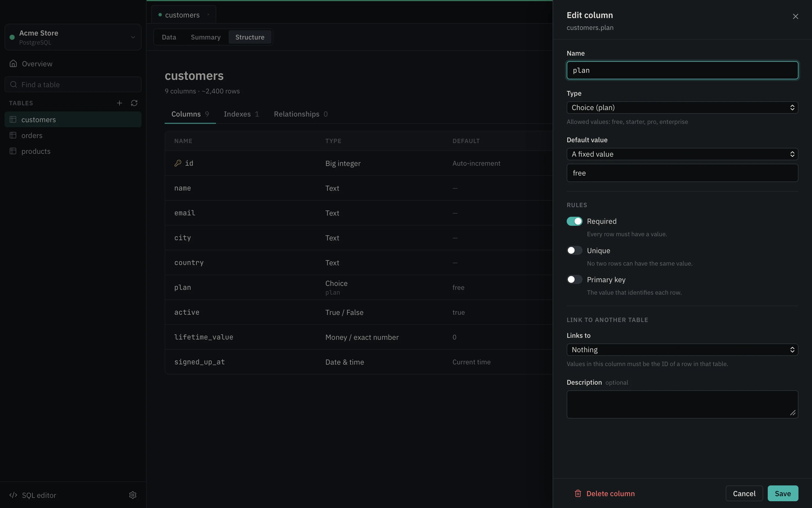The height and width of the screenshot is (508, 812).
Task: Click the orders table icon
Action: click(13, 135)
